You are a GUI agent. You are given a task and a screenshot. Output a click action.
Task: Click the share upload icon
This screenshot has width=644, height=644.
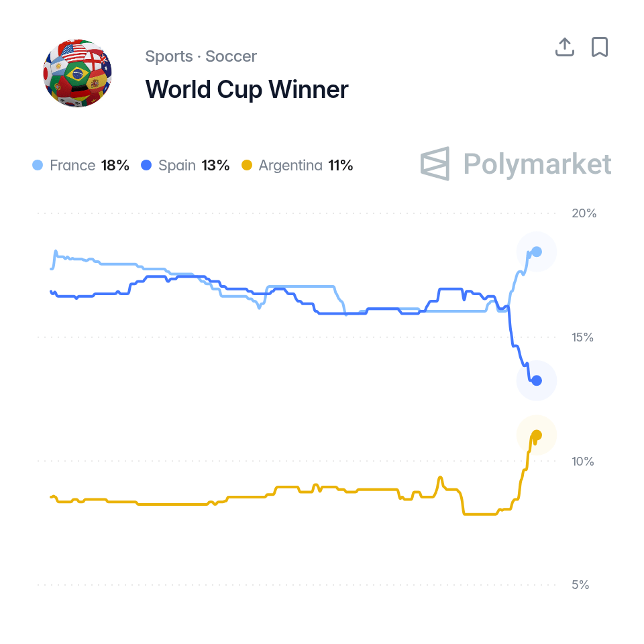(x=565, y=47)
